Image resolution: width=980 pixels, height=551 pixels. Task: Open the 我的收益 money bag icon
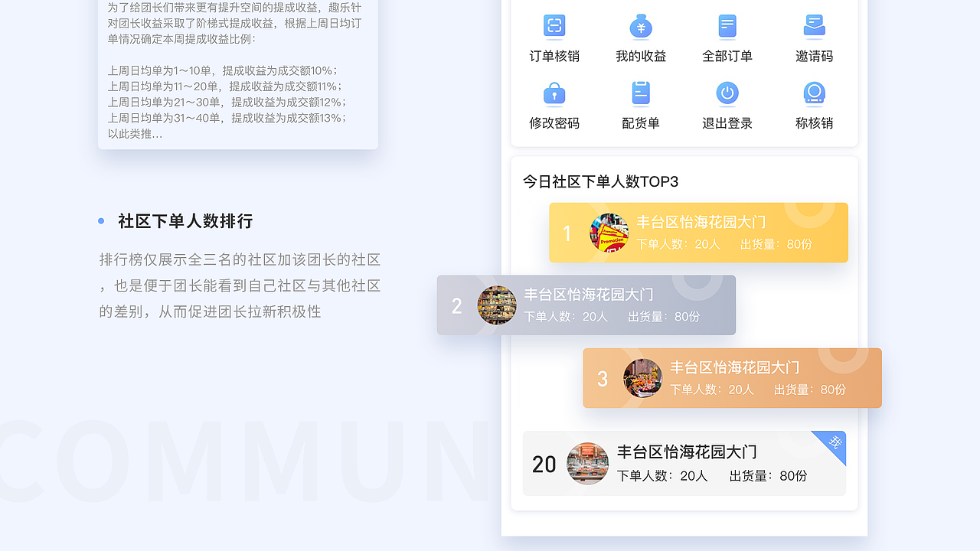pyautogui.click(x=641, y=26)
